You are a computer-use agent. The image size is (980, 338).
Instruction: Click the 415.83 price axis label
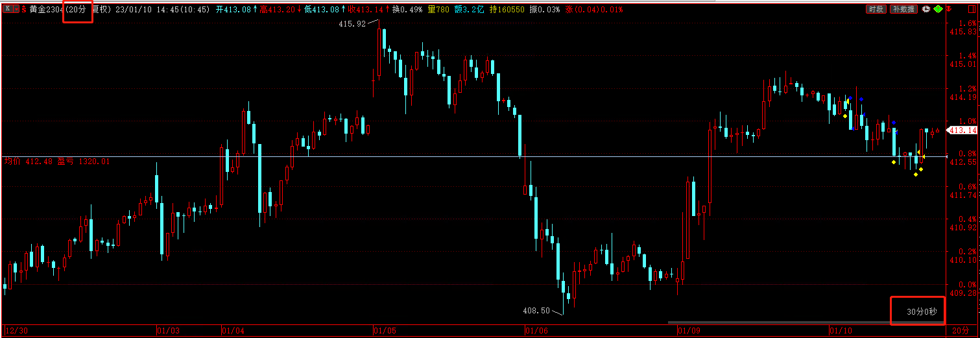(962, 31)
